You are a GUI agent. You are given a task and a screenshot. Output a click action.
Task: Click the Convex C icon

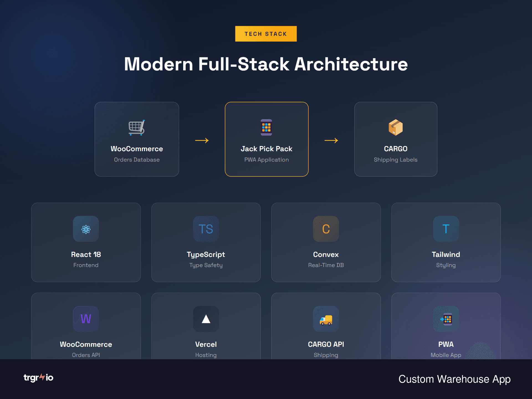click(326, 229)
